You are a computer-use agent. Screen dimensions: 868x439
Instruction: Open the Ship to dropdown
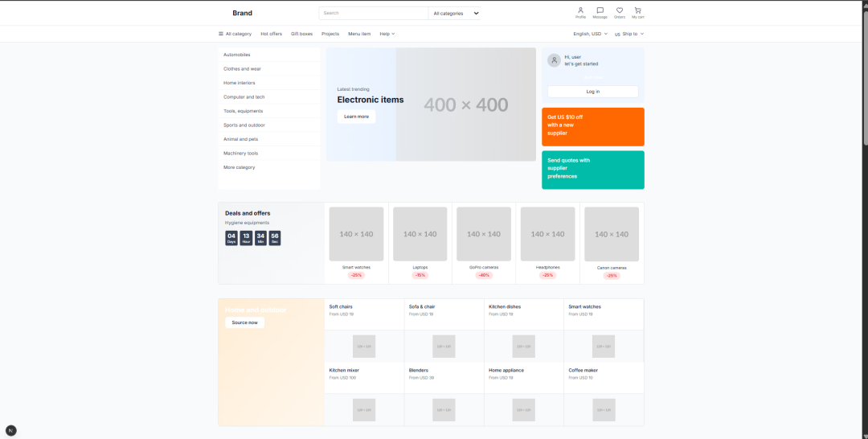click(629, 34)
